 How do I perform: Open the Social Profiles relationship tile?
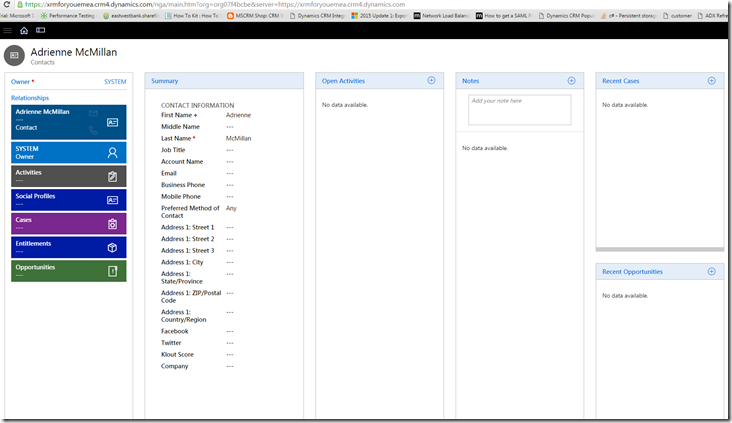pyautogui.click(x=69, y=200)
